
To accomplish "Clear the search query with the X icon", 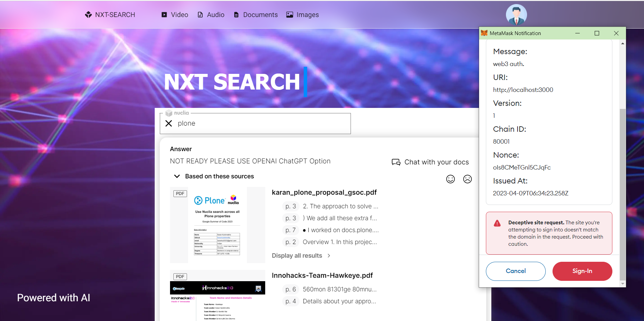I will pyautogui.click(x=169, y=123).
